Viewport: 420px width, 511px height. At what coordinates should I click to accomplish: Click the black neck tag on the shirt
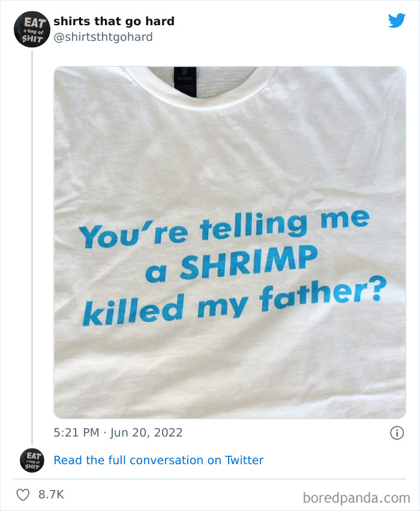pyautogui.click(x=185, y=82)
